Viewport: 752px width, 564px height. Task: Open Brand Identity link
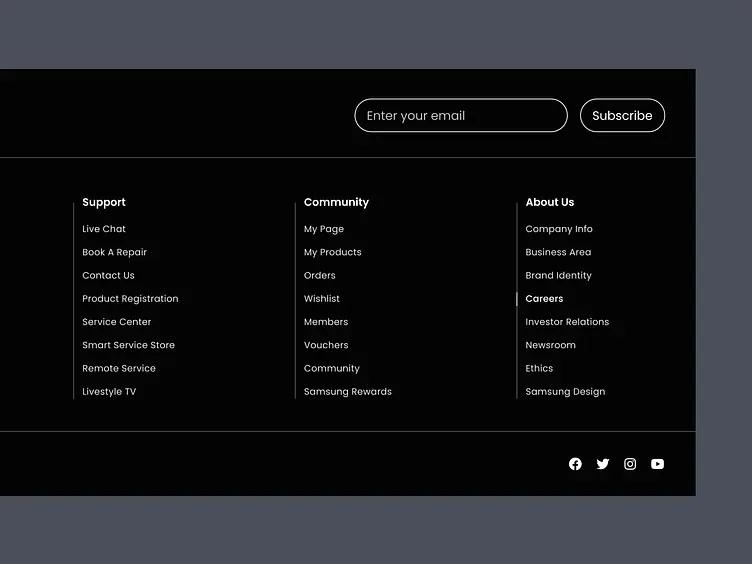558,275
